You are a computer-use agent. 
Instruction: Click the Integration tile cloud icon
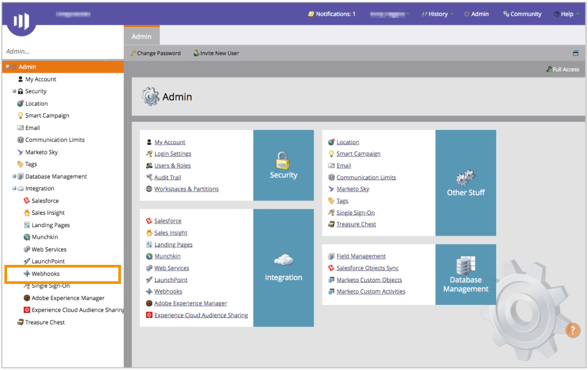coord(283,260)
